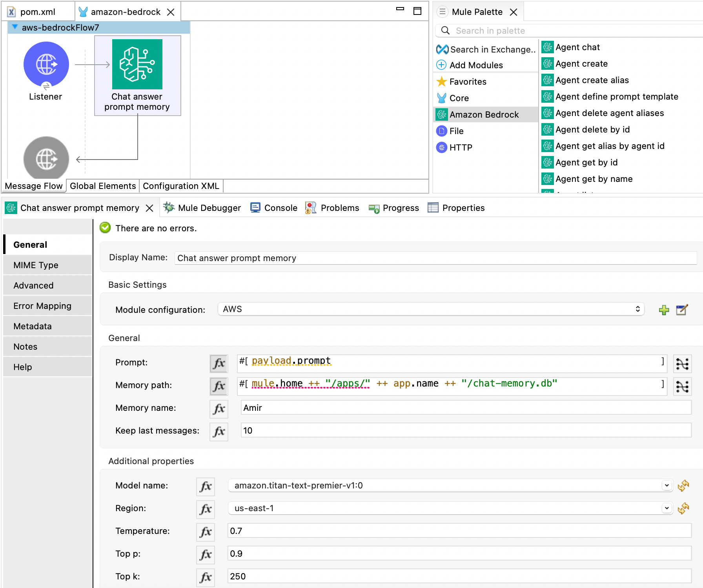Open Help section
This screenshot has height=588, width=703.
coord(47,367)
